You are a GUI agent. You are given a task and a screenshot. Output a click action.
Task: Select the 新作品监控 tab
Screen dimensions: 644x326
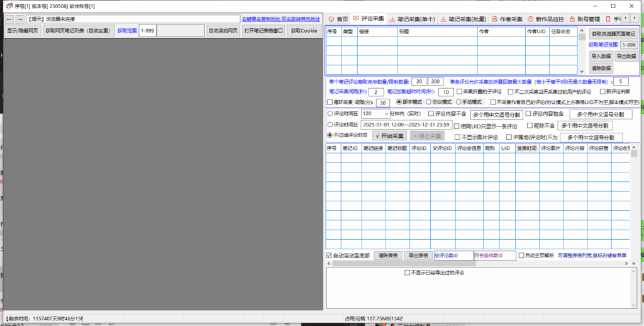(x=545, y=19)
